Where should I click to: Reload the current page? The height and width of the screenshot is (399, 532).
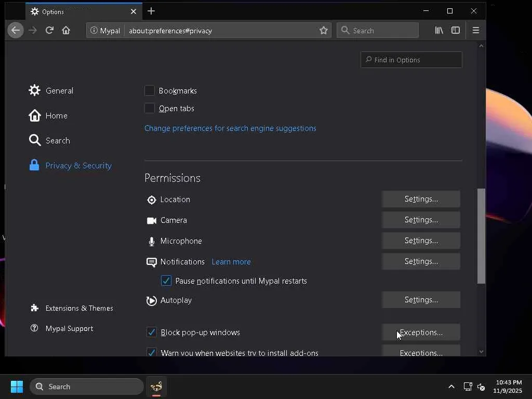tap(49, 31)
